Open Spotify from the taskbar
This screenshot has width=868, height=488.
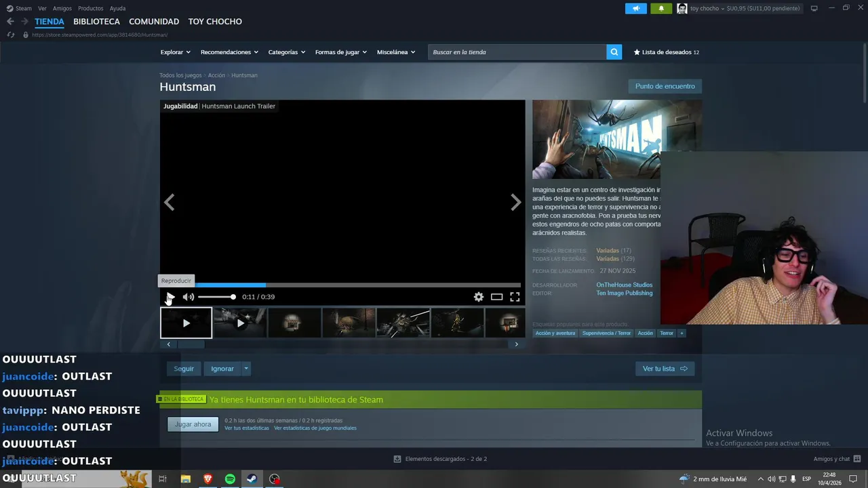point(230,479)
